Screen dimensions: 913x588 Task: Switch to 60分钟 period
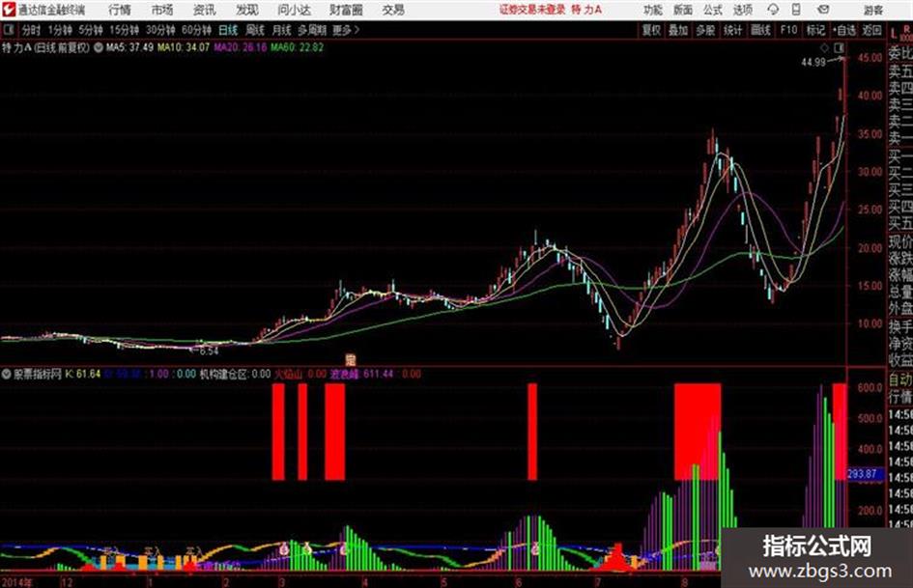coord(196,30)
